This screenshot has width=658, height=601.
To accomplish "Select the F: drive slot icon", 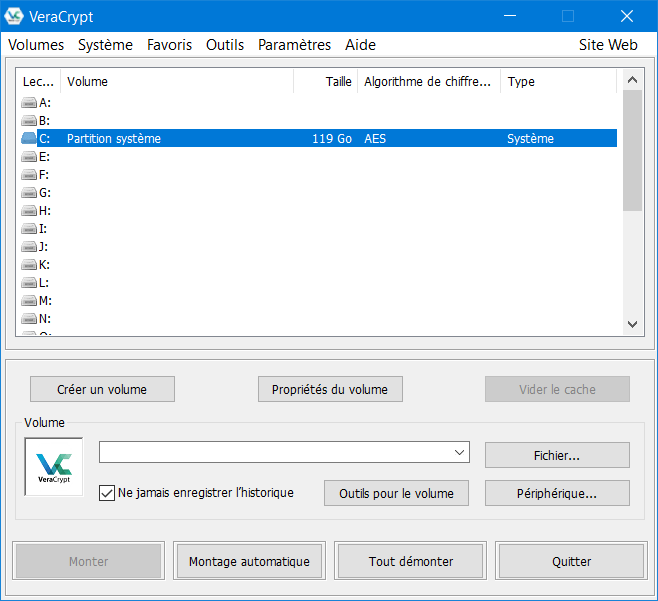I will [29, 175].
